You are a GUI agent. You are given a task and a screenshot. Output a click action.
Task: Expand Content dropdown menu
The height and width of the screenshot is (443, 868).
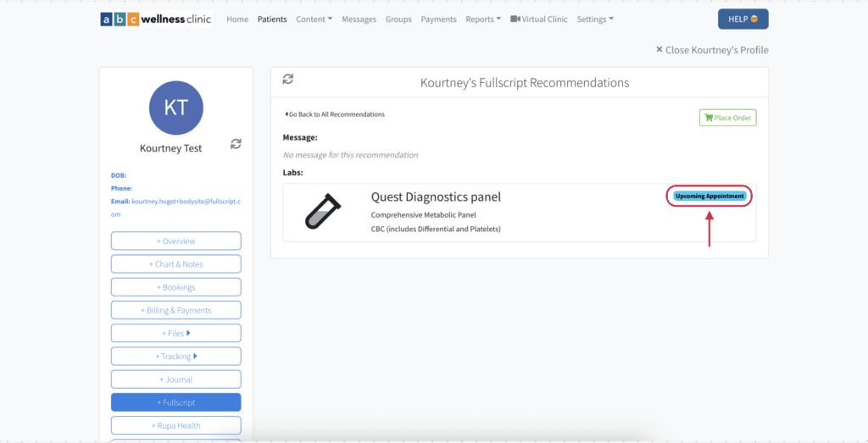click(x=314, y=19)
